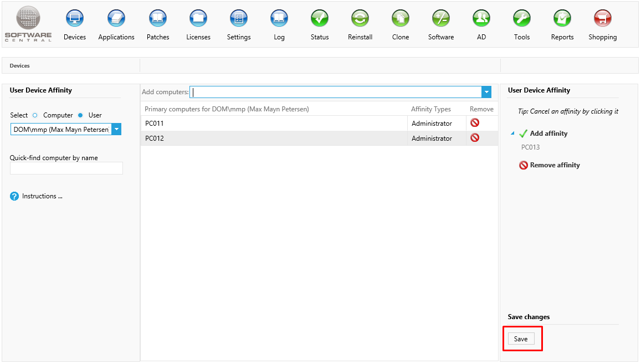The width and height of the screenshot is (641, 364).
Task: Collapse the Add affinity tree node
Action: pyautogui.click(x=512, y=134)
